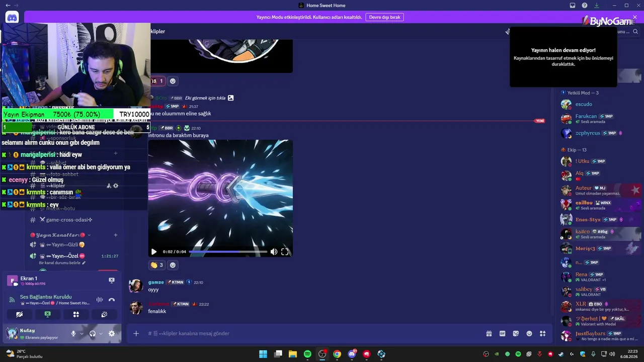Click the video progress bar
This screenshot has height=362, width=644.
coord(227,252)
